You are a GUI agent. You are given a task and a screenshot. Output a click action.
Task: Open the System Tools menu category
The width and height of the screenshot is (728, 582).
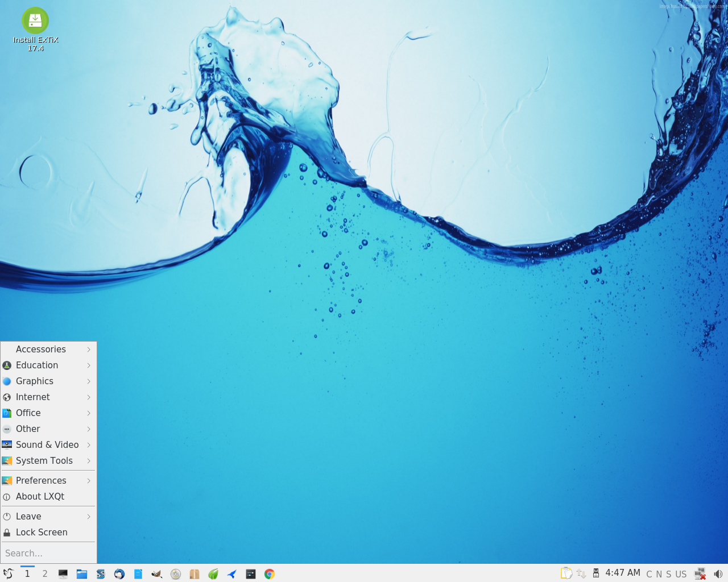click(48, 461)
